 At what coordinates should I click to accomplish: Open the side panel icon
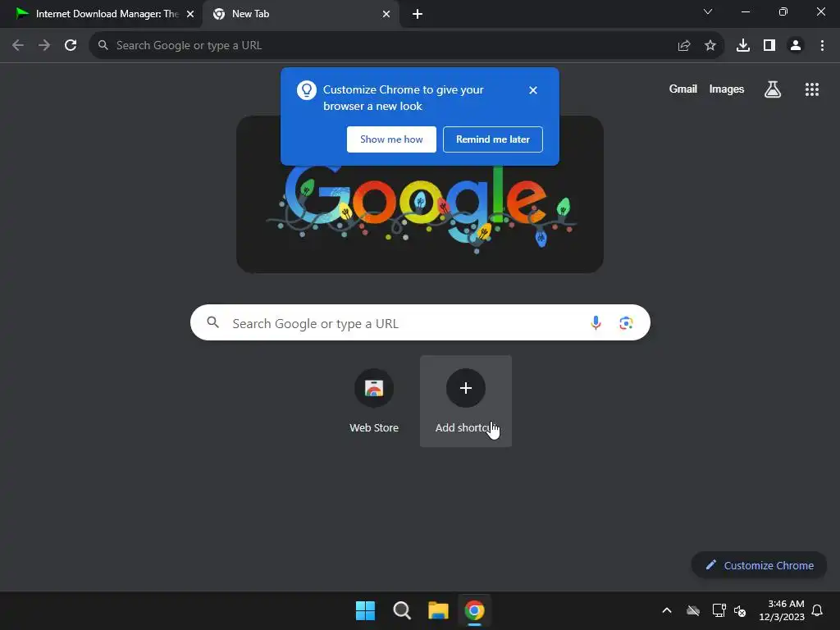click(x=769, y=46)
